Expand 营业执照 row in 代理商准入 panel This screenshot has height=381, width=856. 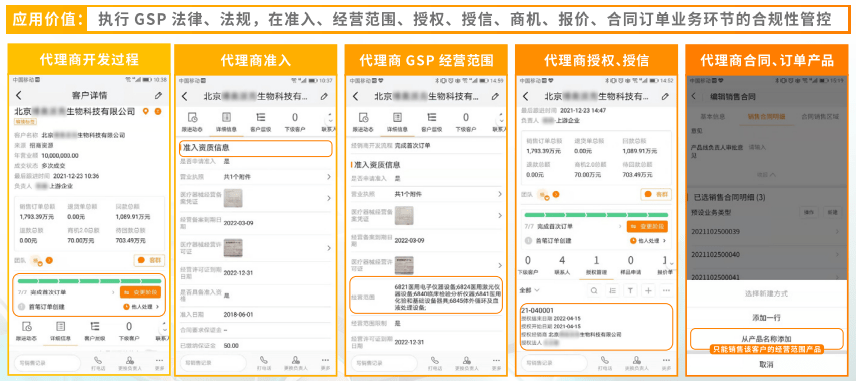[x=255, y=177]
